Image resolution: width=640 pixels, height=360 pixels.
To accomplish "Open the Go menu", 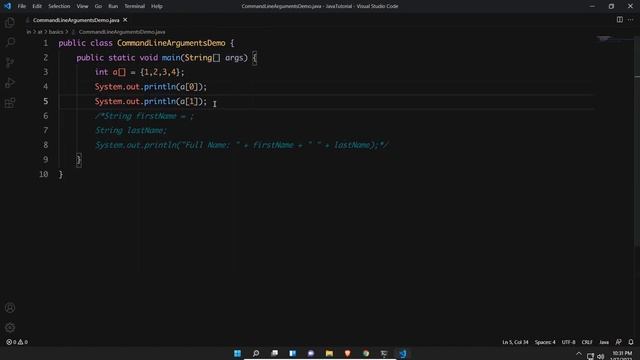I will (98, 6).
